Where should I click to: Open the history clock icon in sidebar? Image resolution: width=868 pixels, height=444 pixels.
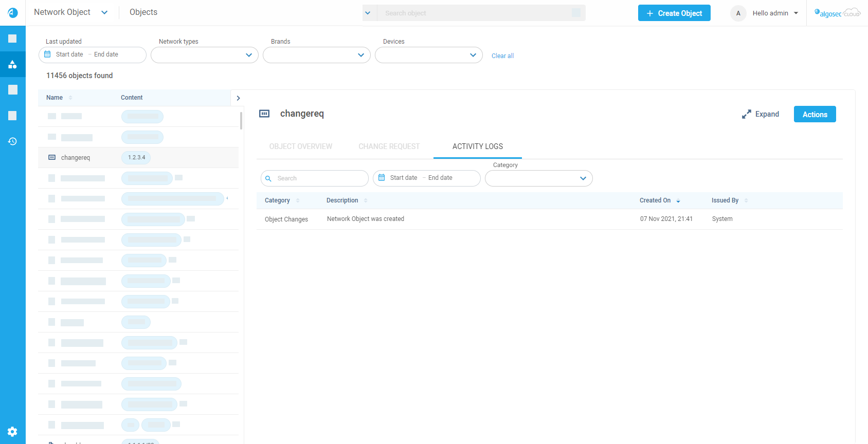tap(12, 141)
